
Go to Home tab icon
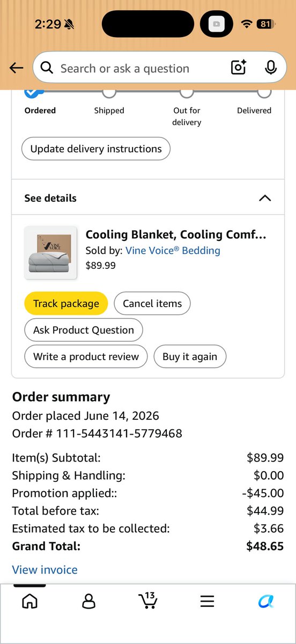point(29,601)
